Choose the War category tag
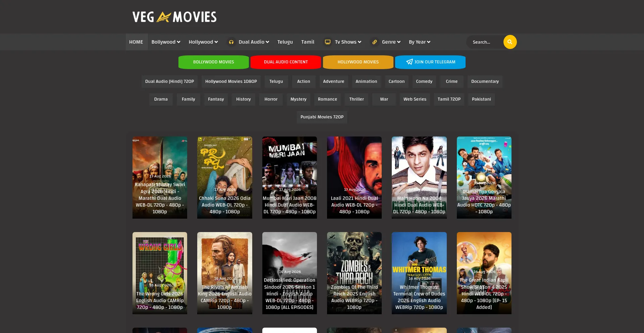Image resolution: width=644 pixels, height=333 pixels. 384,99
